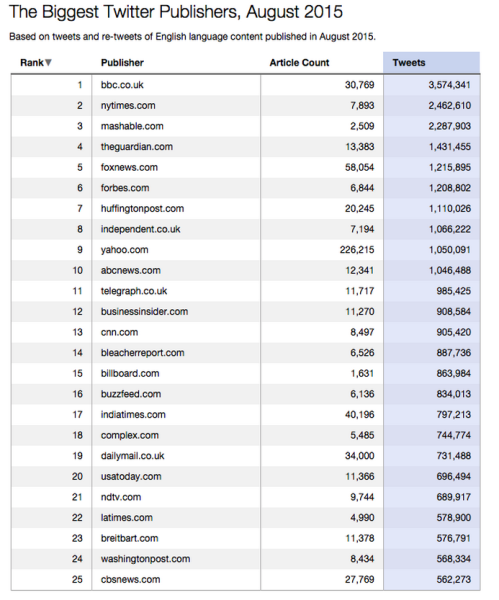Select the highlighted Tweets column header
499x600 pixels.
(x=431, y=62)
